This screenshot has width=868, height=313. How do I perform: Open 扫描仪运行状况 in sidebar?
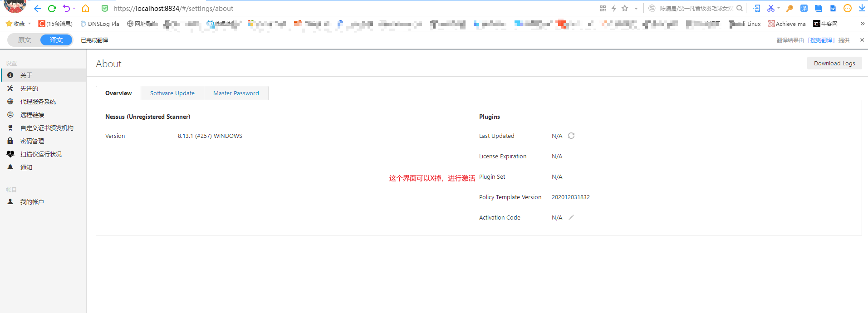coord(43,154)
